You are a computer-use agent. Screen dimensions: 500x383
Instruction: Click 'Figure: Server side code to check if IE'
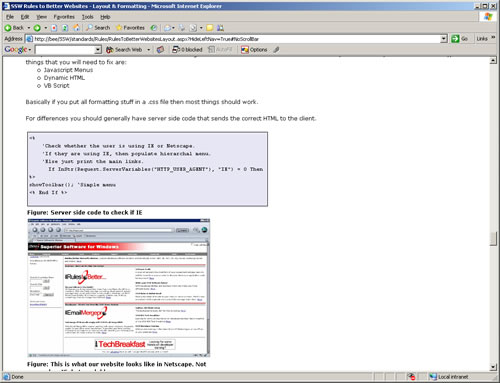pyautogui.click(x=85, y=213)
